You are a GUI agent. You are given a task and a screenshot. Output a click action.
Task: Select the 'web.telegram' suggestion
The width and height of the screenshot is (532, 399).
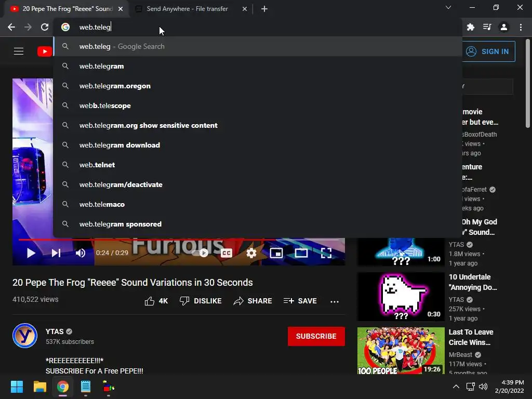click(x=258, y=66)
